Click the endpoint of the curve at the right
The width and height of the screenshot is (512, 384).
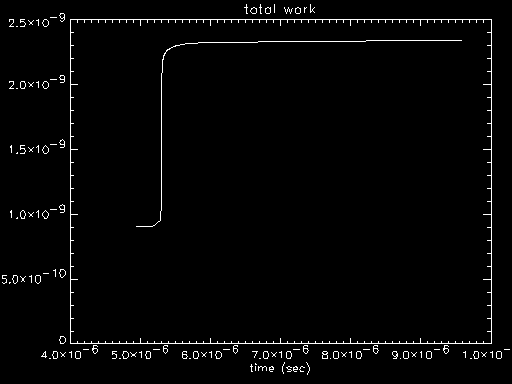pyautogui.click(x=461, y=40)
